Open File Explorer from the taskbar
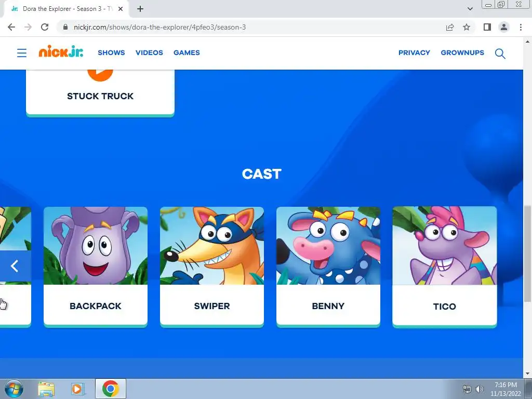This screenshot has height=399, width=532. 46,389
